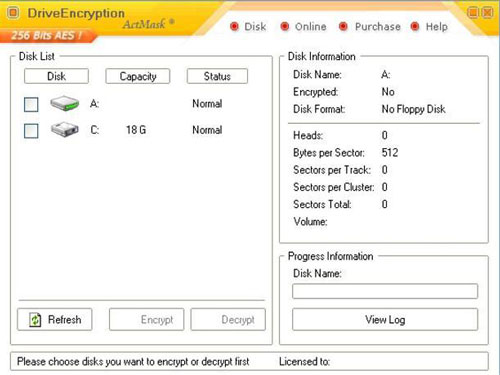Select the A: drive label in list

pyautogui.click(x=95, y=104)
